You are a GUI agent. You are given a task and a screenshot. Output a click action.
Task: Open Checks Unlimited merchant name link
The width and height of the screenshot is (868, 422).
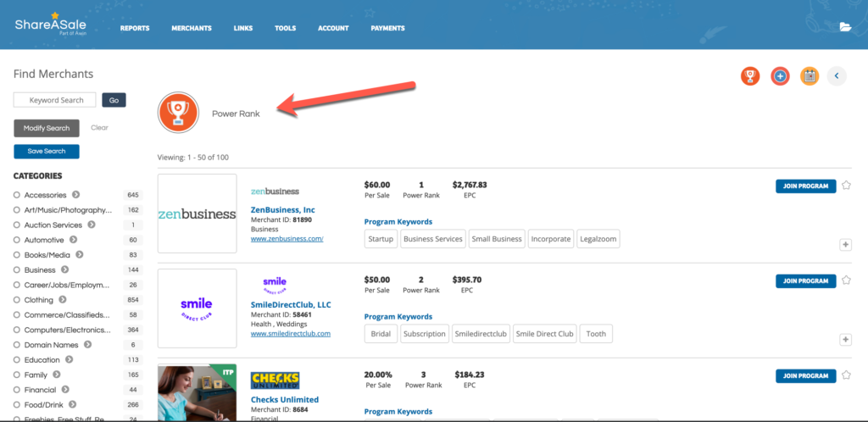tap(285, 399)
